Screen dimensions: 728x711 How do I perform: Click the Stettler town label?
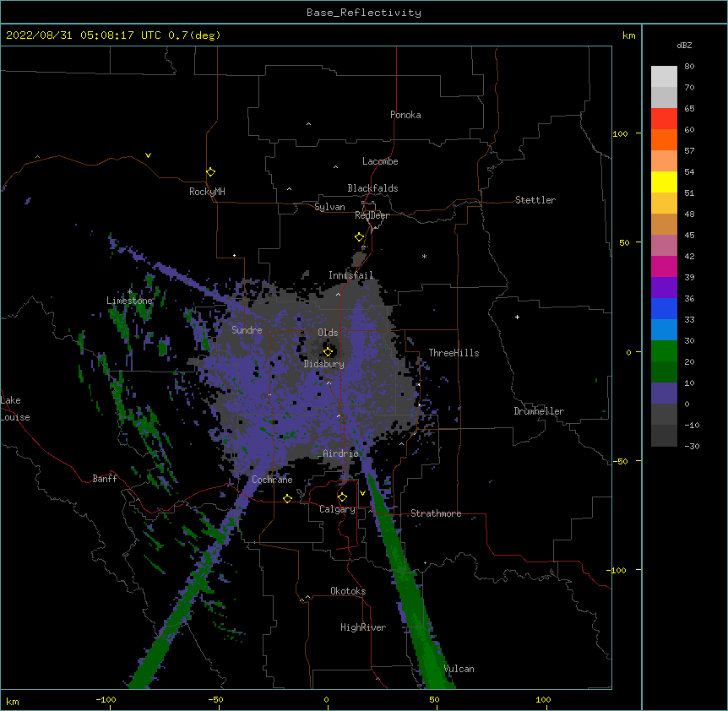click(x=535, y=200)
